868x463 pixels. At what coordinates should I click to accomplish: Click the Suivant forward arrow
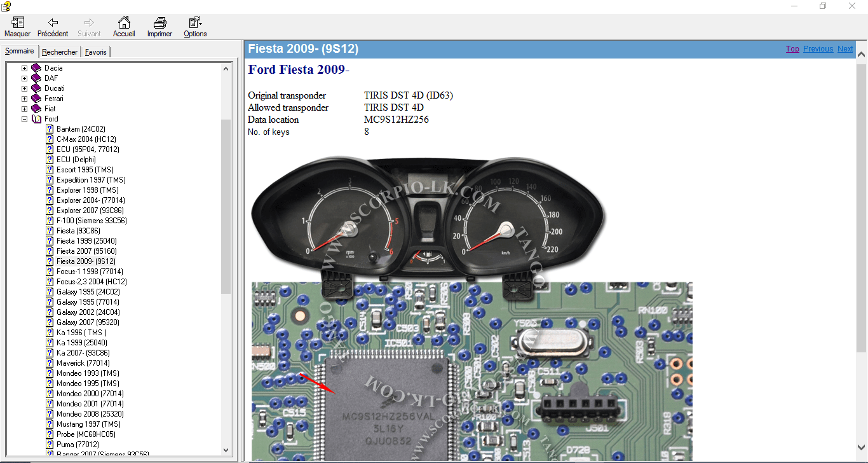pyautogui.click(x=88, y=27)
